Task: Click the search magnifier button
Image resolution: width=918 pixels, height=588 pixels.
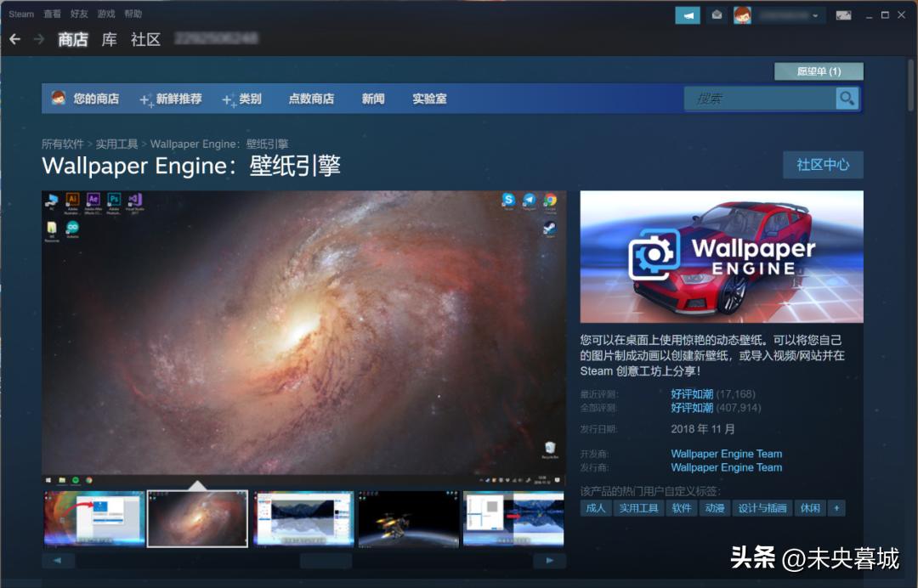Action: [847, 99]
